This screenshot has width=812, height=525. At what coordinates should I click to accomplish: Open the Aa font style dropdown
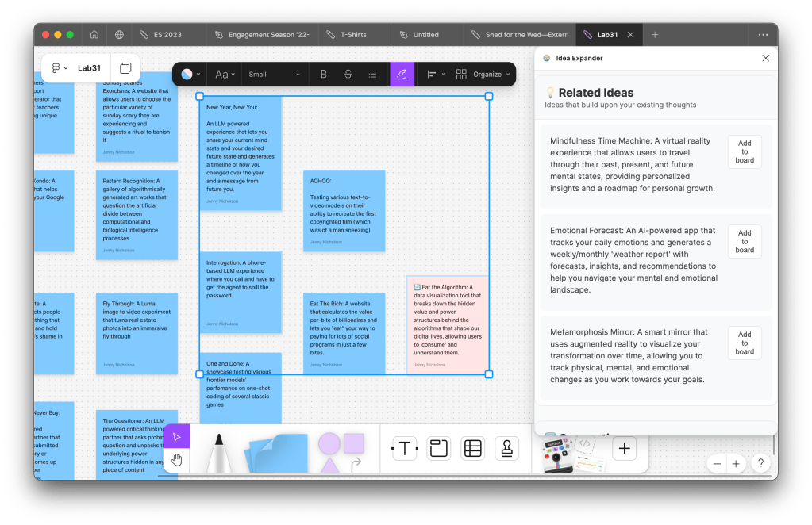[225, 75]
